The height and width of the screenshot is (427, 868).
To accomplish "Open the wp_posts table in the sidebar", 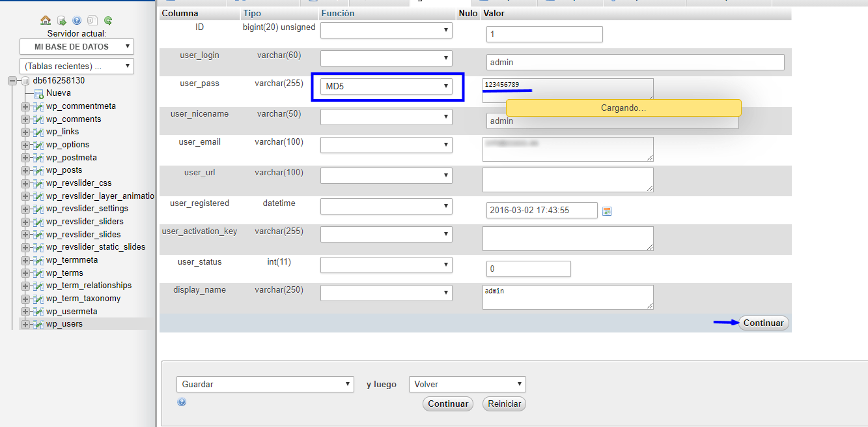I will 64,170.
